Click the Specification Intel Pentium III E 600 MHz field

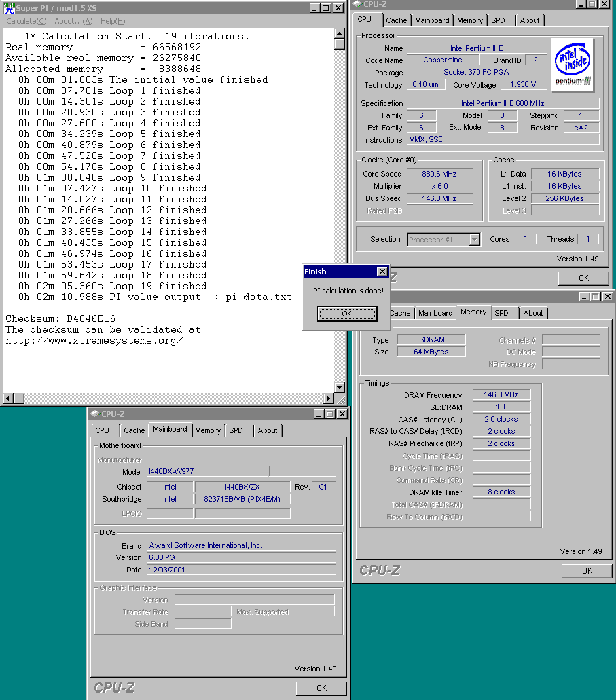(503, 103)
